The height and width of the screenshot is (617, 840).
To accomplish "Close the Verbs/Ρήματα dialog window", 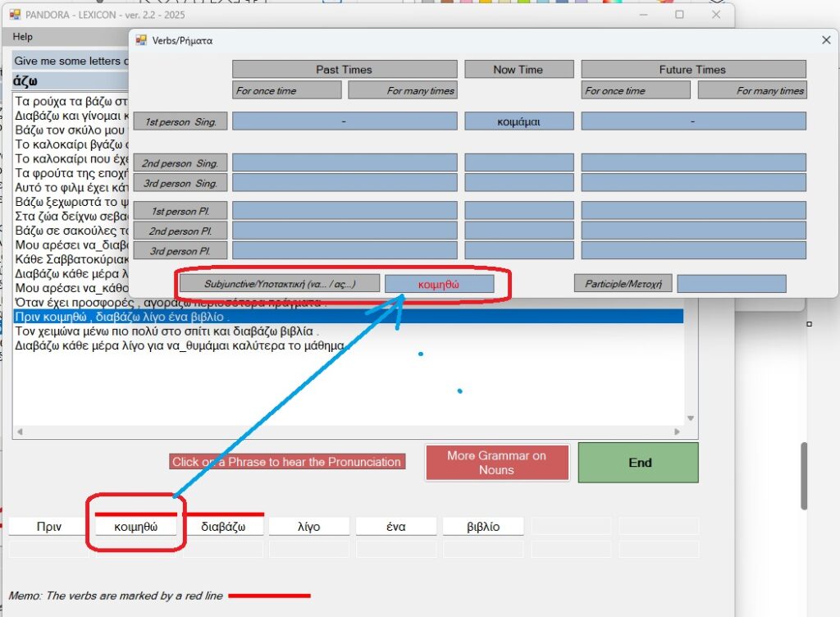I will [x=825, y=40].
